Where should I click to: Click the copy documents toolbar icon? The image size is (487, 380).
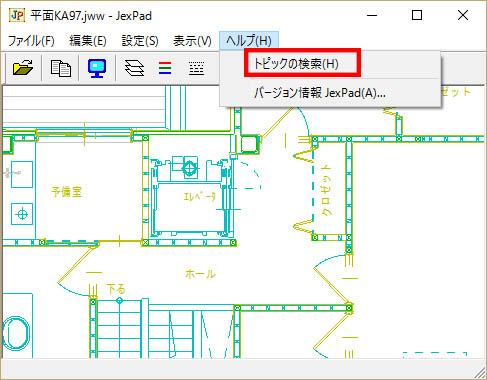coord(60,68)
